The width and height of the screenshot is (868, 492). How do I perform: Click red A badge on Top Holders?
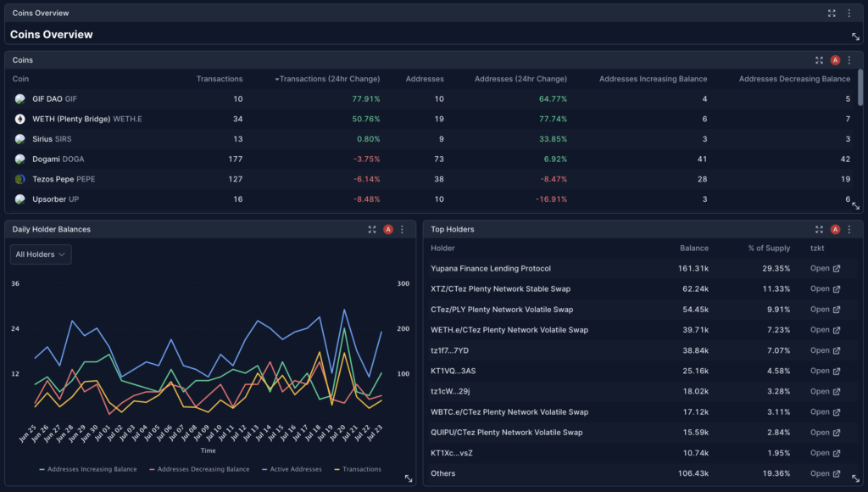pos(835,229)
